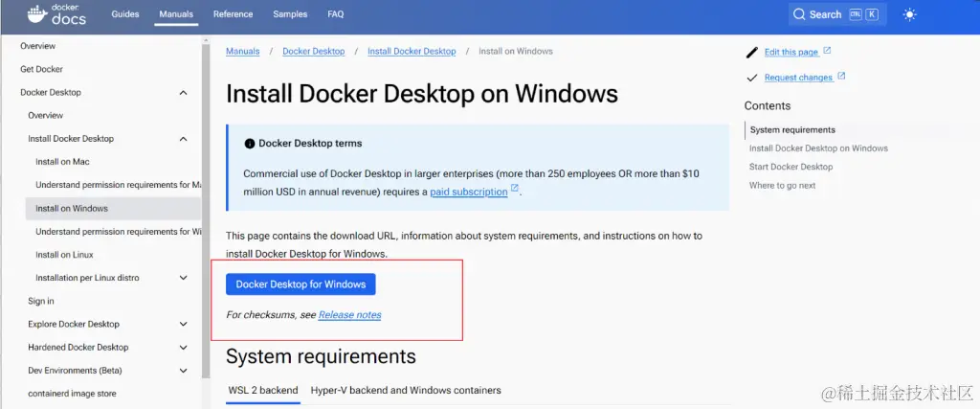Image resolution: width=980 pixels, height=409 pixels.
Task: Open the FAQ menu item
Action: 336,14
